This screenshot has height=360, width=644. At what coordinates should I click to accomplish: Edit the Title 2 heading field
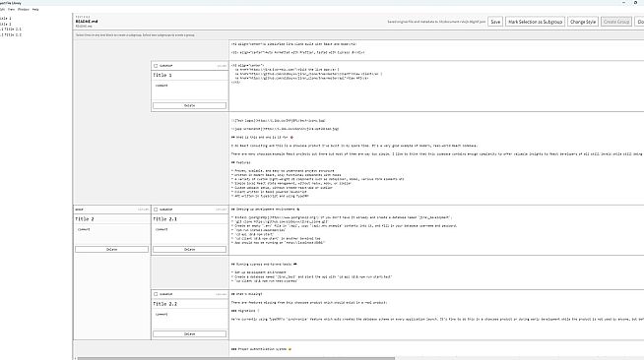coord(111,219)
